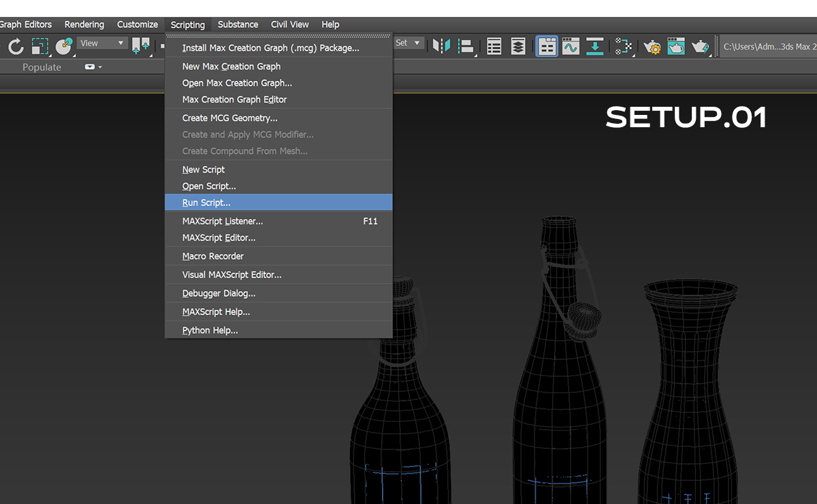Toggle the Ribbon button in toolbar

tap(547, 46)
